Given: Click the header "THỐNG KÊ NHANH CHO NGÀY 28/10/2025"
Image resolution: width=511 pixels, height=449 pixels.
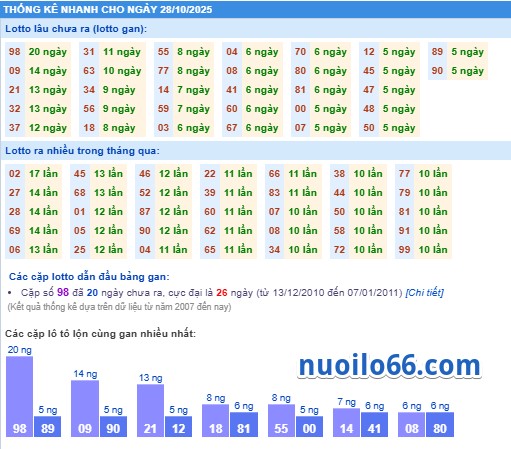Looking at the screenshot, I should [108, 9].
